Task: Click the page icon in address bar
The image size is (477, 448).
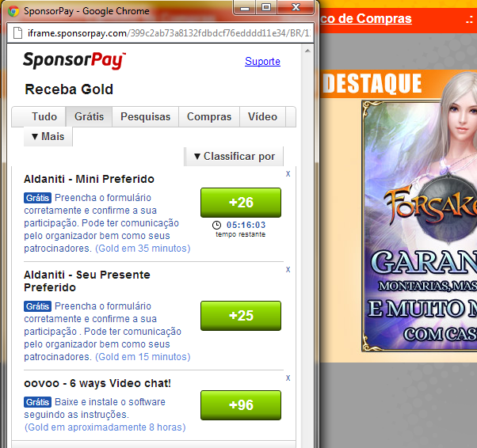Action: point(17,32)
